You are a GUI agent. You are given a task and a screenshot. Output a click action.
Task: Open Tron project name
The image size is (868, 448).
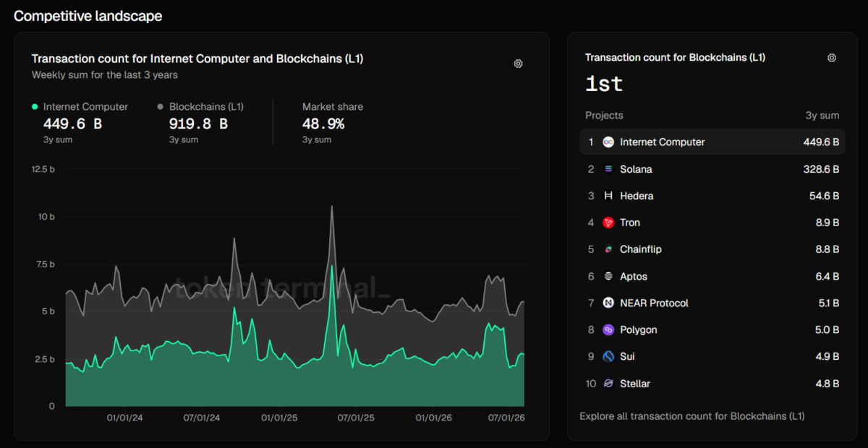pyautogui.click(x=630, y=223)
